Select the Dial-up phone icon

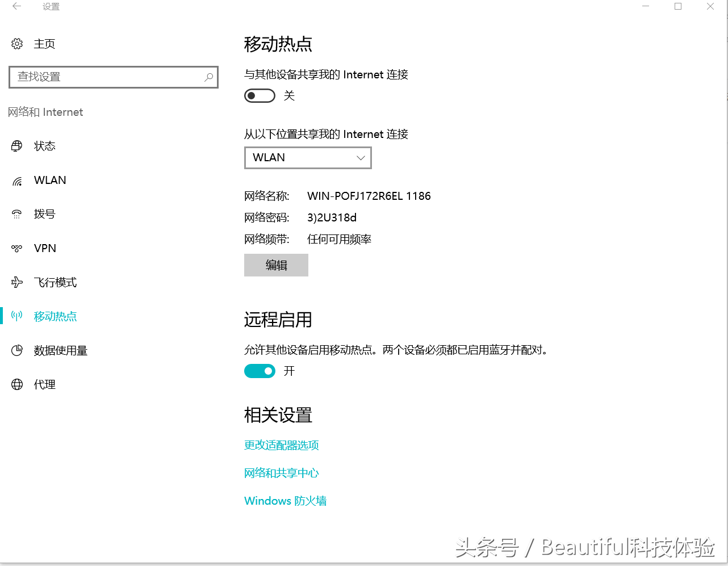[17, 214]
